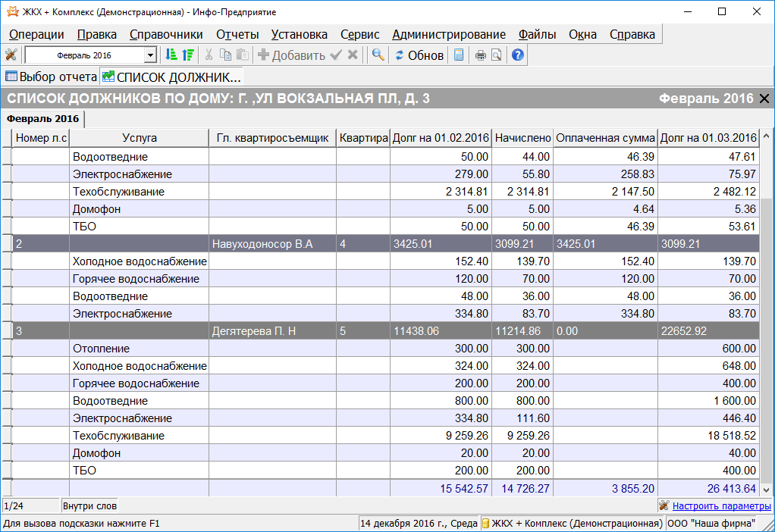
Task: Click the Оплаченная сумма column header
Action: [x=605, y=138]
